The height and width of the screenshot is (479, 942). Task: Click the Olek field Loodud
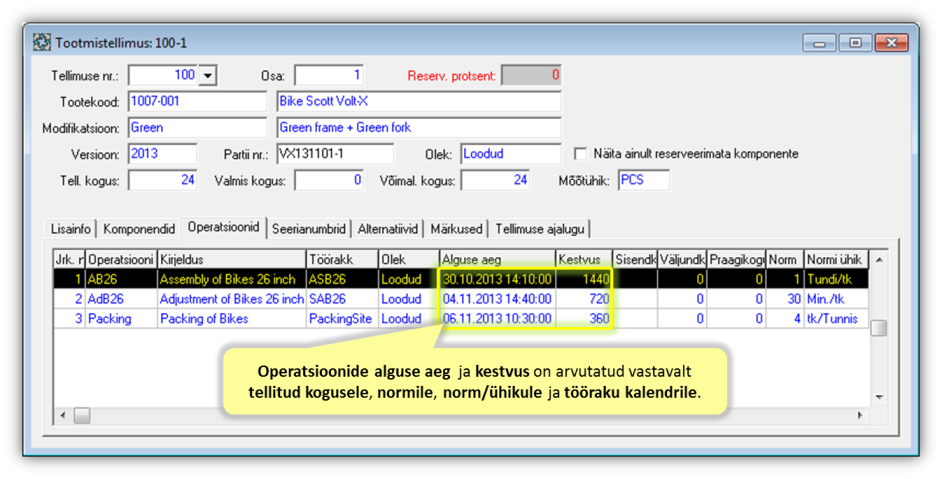[x=511, y=154]
